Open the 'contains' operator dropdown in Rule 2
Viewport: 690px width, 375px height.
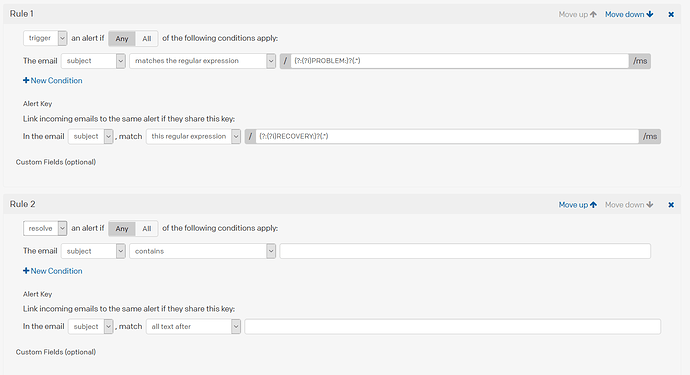click(x=202, y=251)
